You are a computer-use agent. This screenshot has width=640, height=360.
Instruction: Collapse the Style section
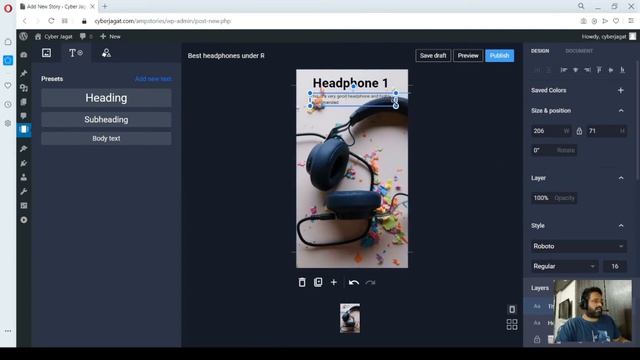tap(621, 226)
